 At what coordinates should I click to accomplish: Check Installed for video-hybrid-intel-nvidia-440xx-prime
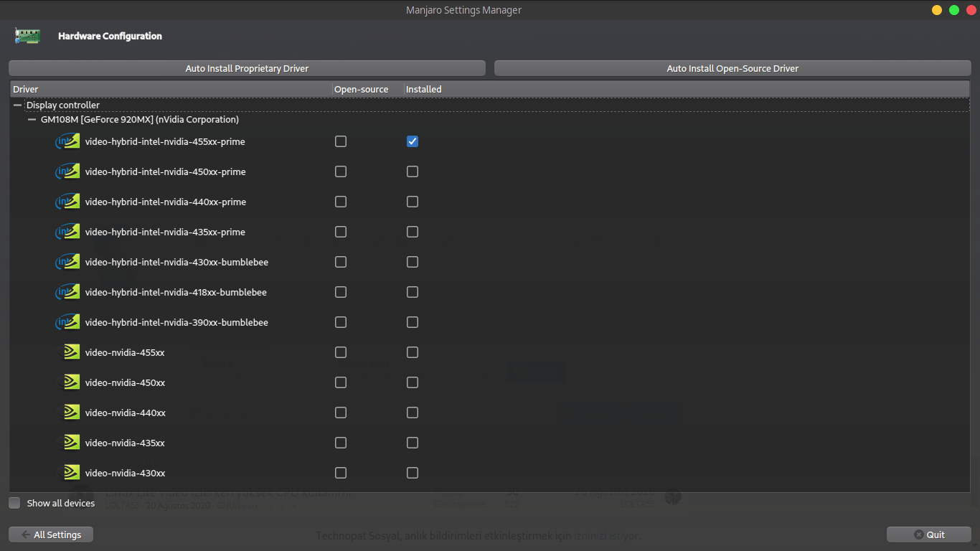[413, 202]
